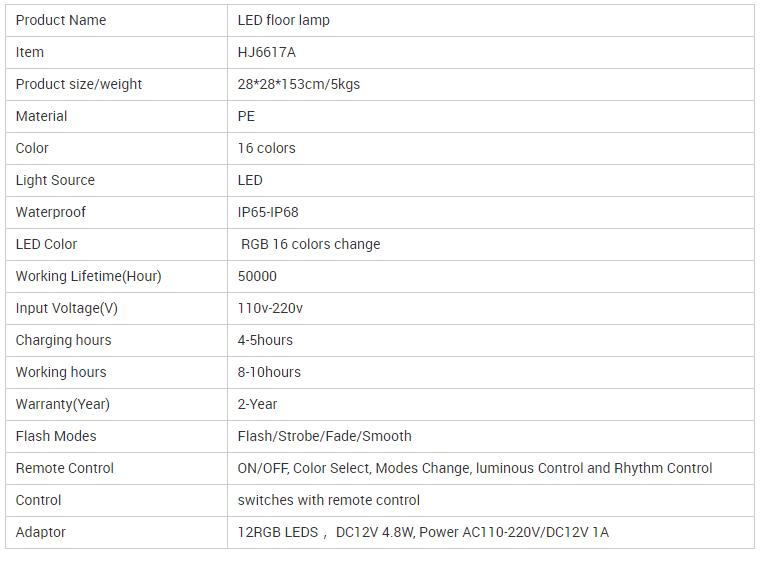The width and height of the screenshot is (765, 561).
Task: Click the "16 colors" value cell
Action: (267, 148)
